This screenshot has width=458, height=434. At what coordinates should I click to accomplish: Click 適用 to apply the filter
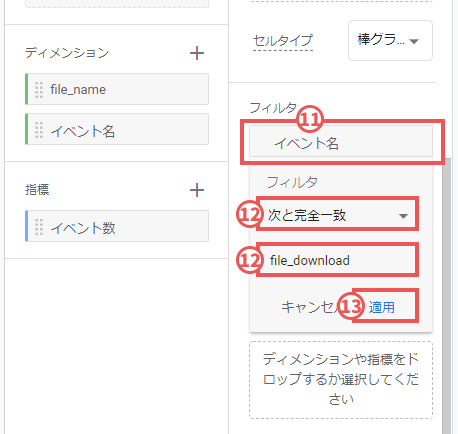click(x=381, y=307)
